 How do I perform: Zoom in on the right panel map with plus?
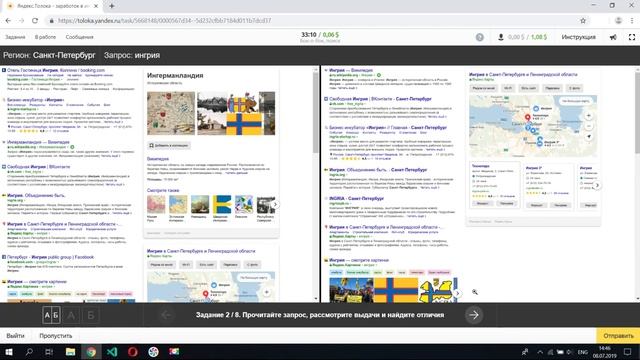tap(589, 116)
